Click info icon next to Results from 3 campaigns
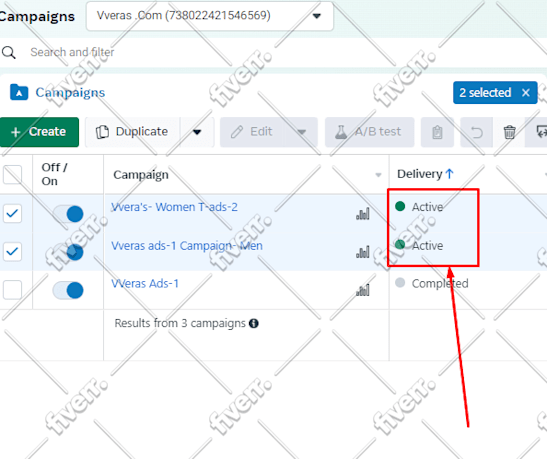This screenshot has height=459, width=547. point(254,324)
